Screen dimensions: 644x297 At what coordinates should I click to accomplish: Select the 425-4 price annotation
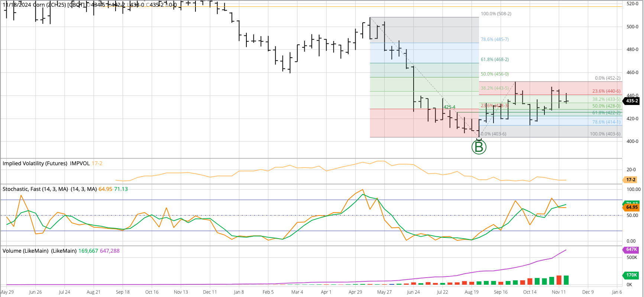pos(449,107)
